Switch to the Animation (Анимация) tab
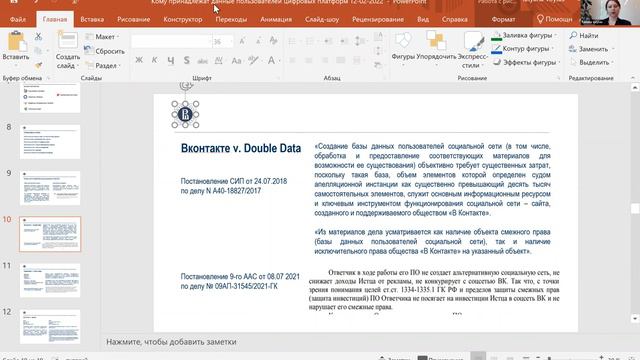 276,19
